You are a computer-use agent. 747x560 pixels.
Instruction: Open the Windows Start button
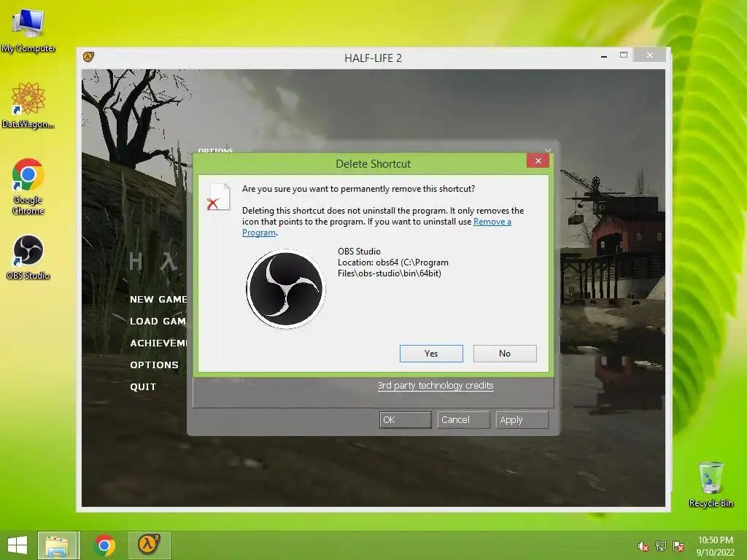click(x=18, y=545)
